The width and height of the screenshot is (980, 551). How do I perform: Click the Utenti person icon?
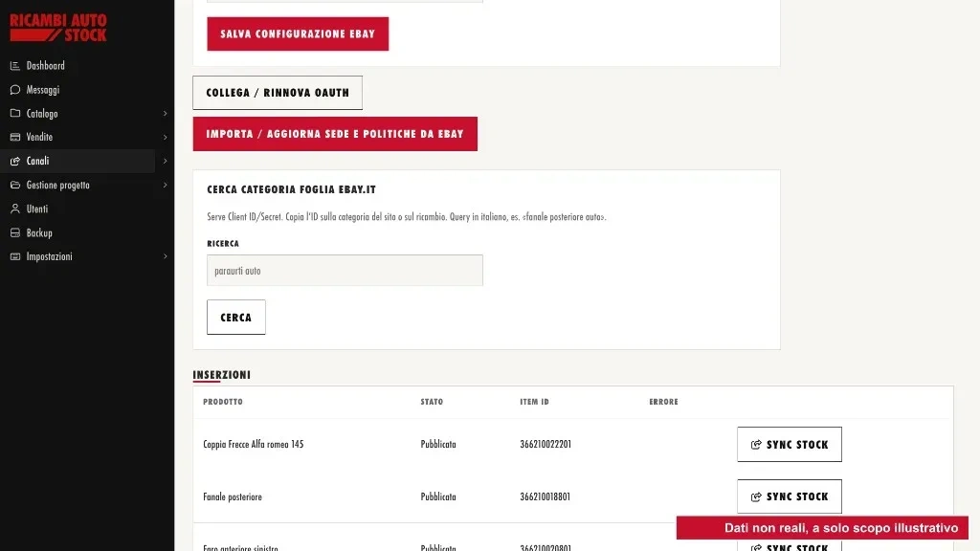click(15, 209)
